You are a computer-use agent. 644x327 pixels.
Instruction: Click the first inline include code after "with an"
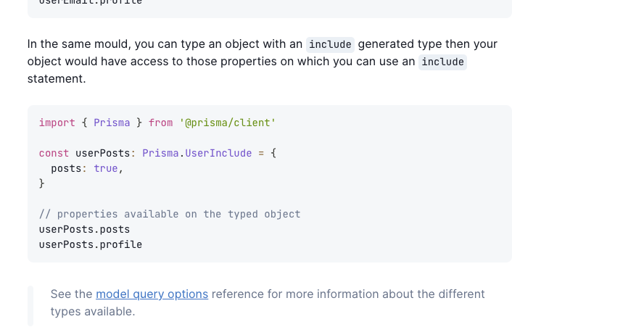point(330,44)
